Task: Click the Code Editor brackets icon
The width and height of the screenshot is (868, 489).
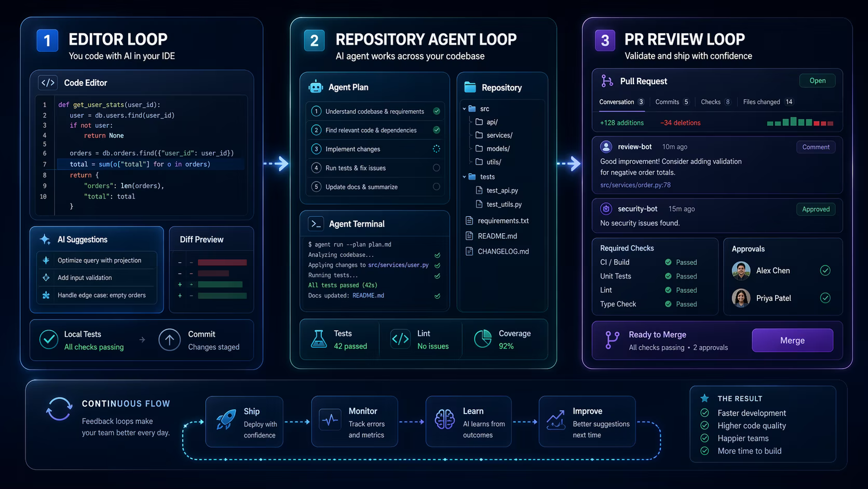Action: click(48, 83)
